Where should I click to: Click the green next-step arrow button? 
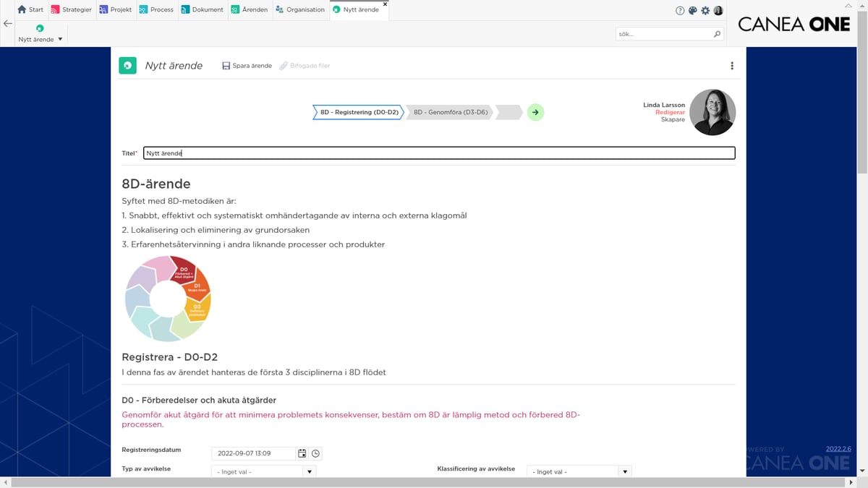click(x=535, y=112)
